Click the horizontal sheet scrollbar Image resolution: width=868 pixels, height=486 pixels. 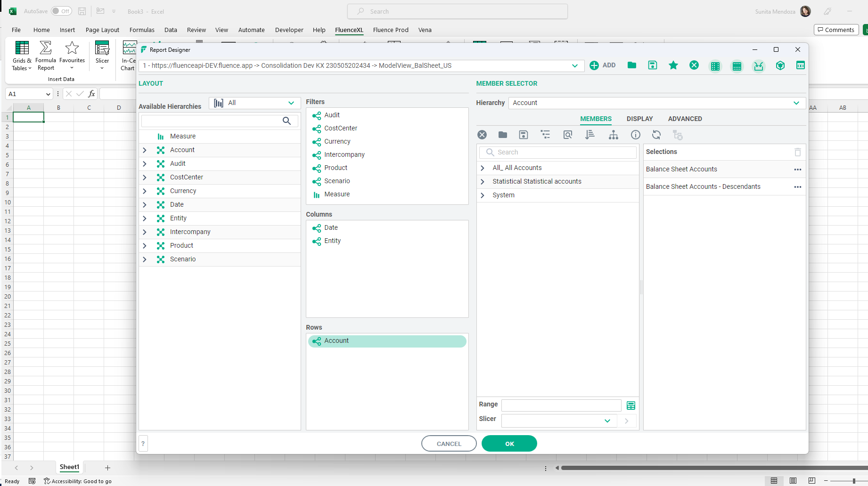tap(714, 468)
